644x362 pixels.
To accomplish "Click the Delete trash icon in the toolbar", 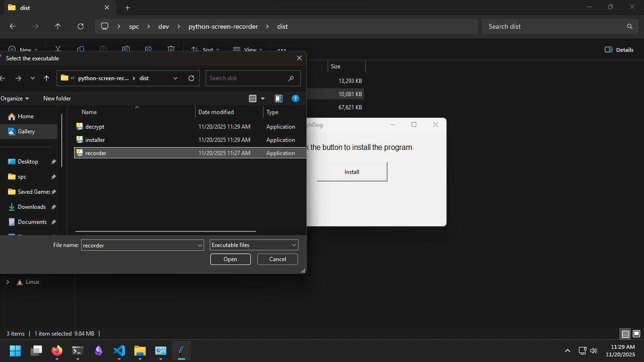I will pos(171,49).
